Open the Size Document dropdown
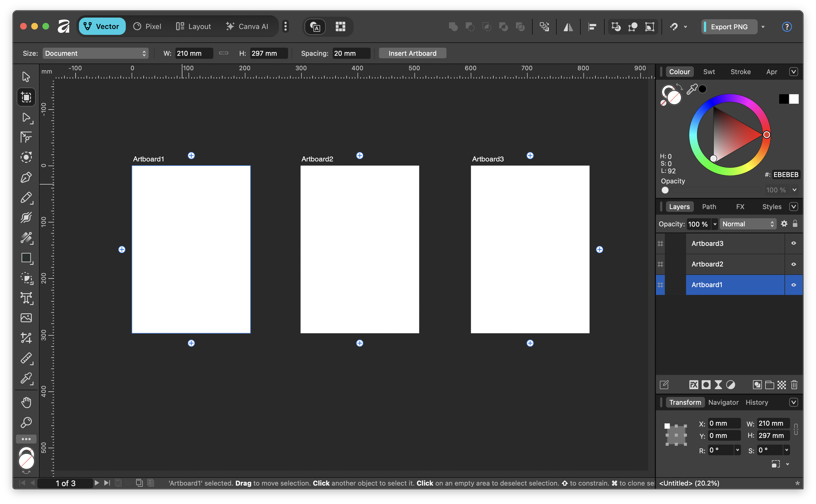 pos(95,53)
